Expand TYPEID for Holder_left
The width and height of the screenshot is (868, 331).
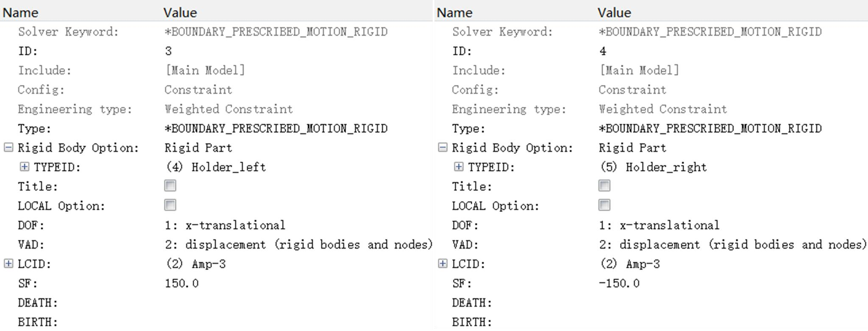[25, 167]
